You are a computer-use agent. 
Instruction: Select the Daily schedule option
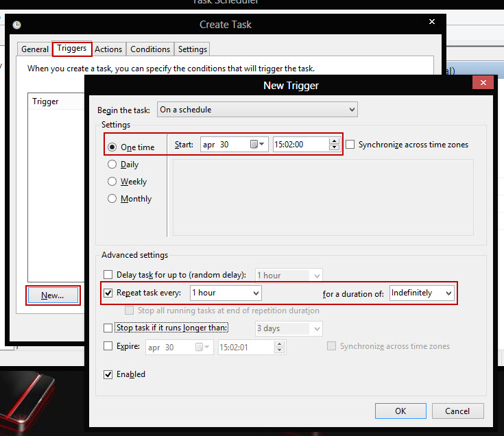[x=112, y=164]
